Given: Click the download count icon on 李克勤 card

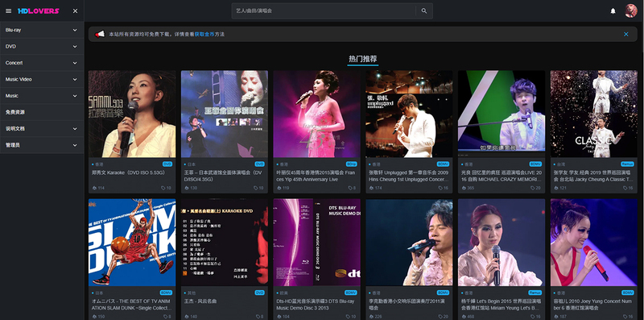Looking at the screenshot, I should click(371, 317).
